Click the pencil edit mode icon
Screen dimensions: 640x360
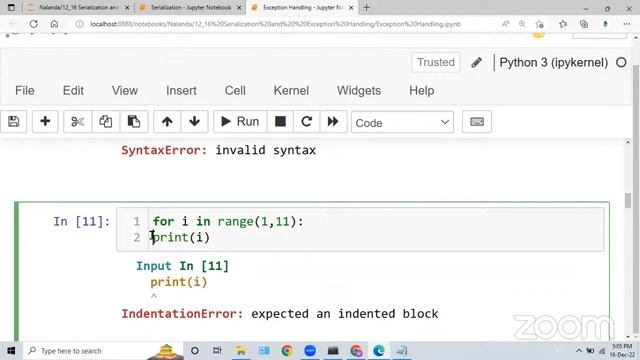(476, 62)
